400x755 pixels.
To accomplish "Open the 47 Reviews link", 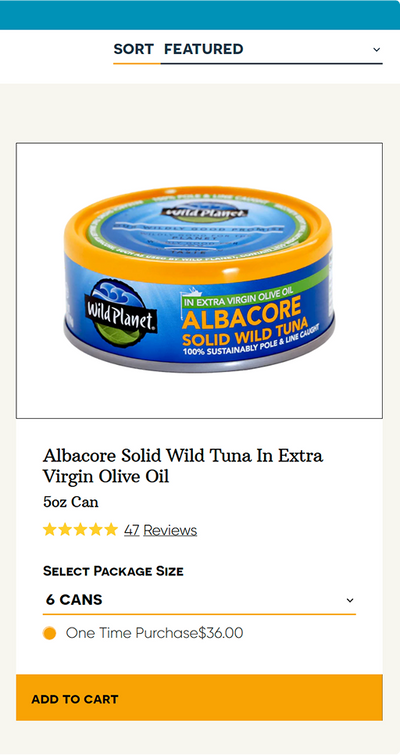I will coord(160,530).
